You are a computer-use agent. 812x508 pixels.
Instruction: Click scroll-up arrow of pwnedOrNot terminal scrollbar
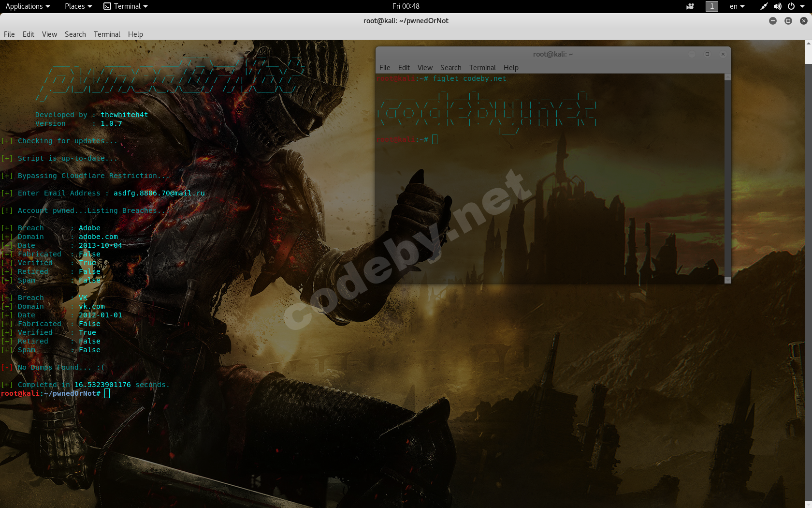808,44
